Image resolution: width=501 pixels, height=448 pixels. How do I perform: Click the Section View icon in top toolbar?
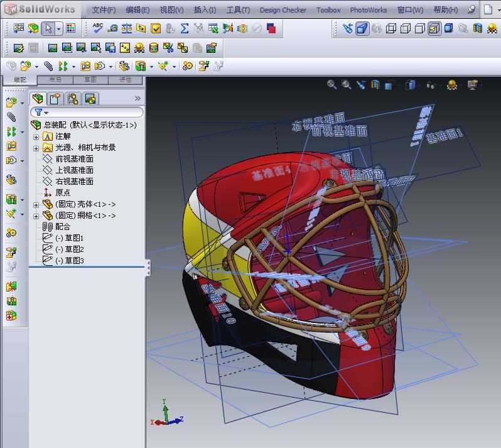478,28
